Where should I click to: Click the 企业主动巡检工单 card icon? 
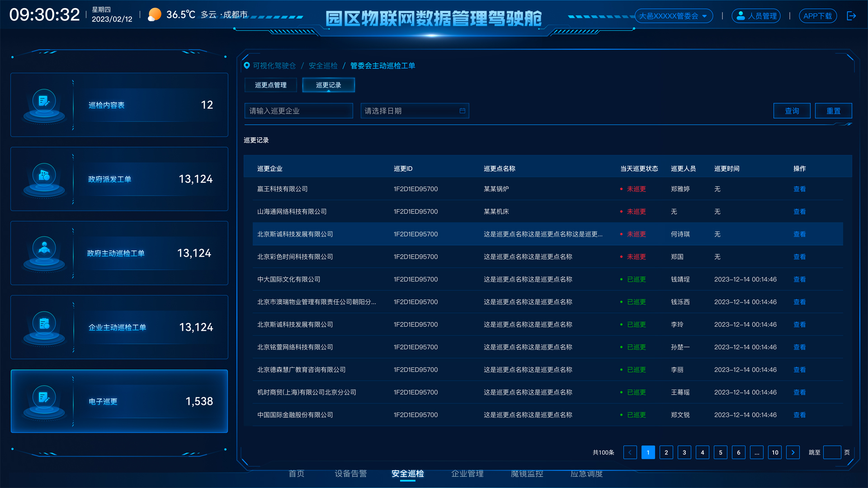[44, 324]
